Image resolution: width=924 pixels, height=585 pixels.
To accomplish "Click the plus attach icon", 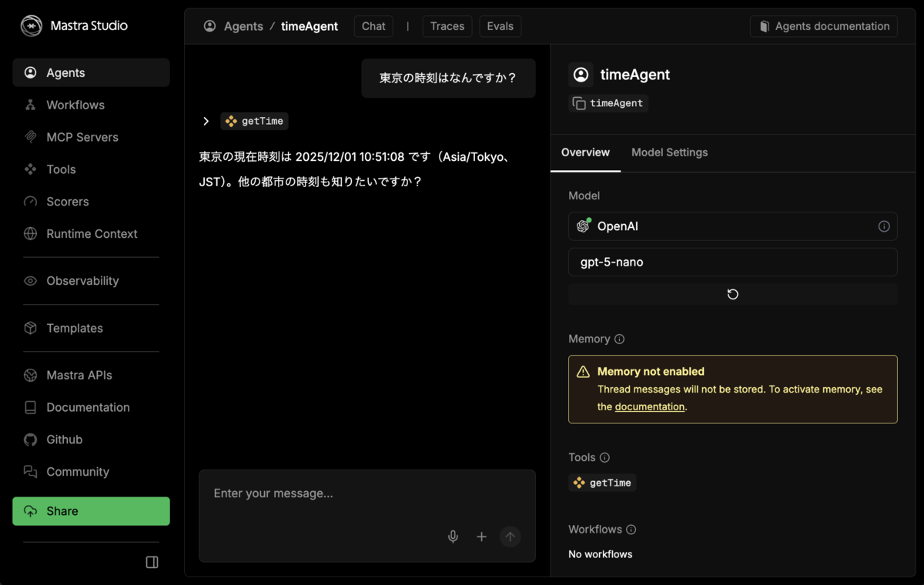I will click(481, 537).
